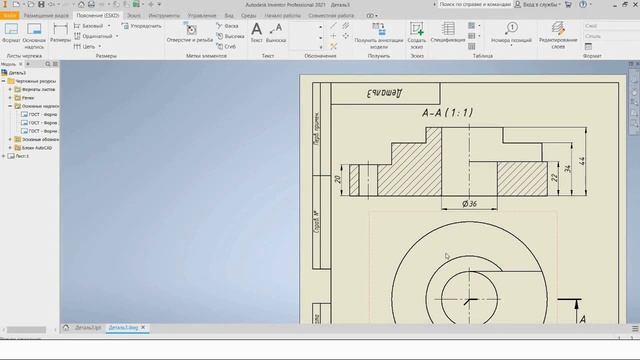Select the Основная надпись title block tool

(34, 35)
